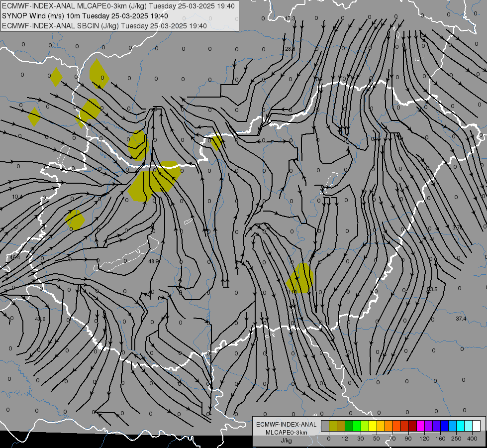Click the legend tick label 90
Image resolution: width=487 pixels, height=448 pixels.
[x=408, y=439]
